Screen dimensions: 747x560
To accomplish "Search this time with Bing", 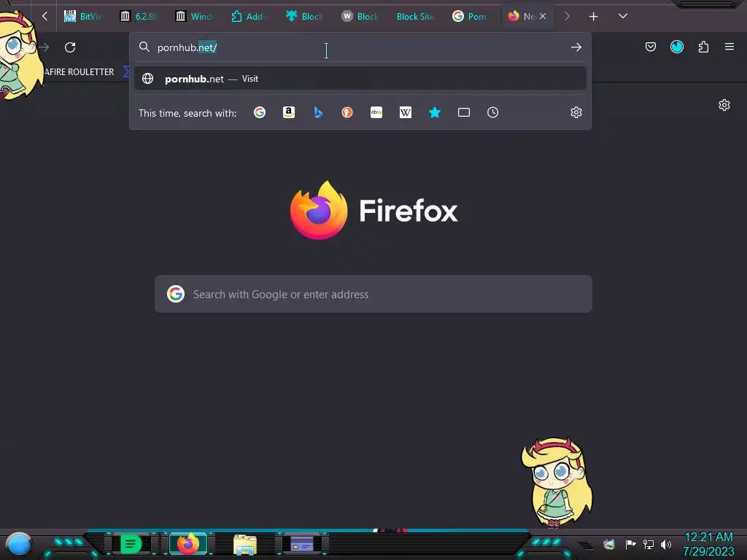I will [318, 112].
